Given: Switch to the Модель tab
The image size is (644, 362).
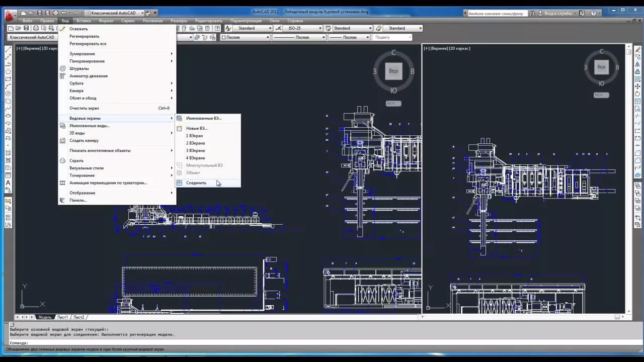Looking at the screenshot, I should [45, 317].
